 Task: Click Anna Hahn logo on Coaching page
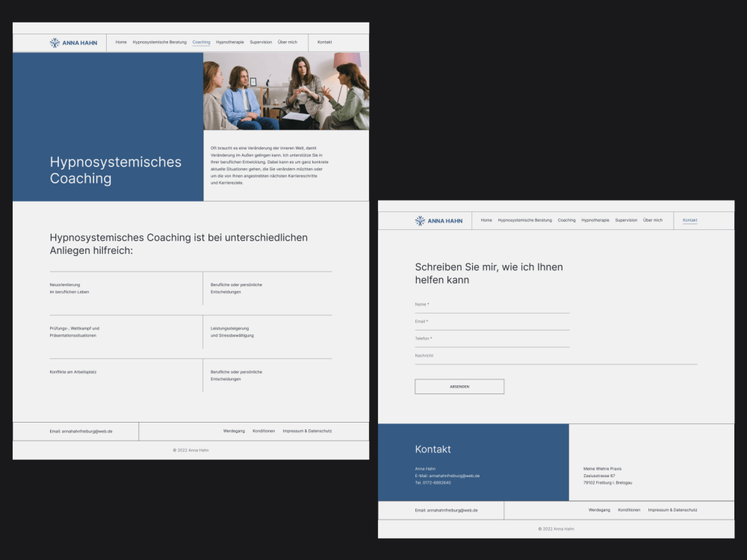pyautogui.click(x=73, y=43)
